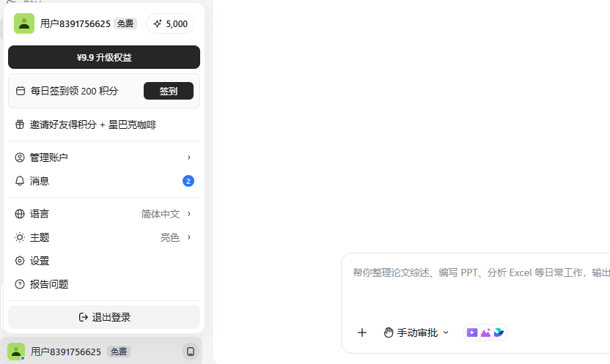Screen dimensions: 610x364
Task: Click the ¥9.9 升级权益 upgrade button
Action: click(x=104, y=57)
